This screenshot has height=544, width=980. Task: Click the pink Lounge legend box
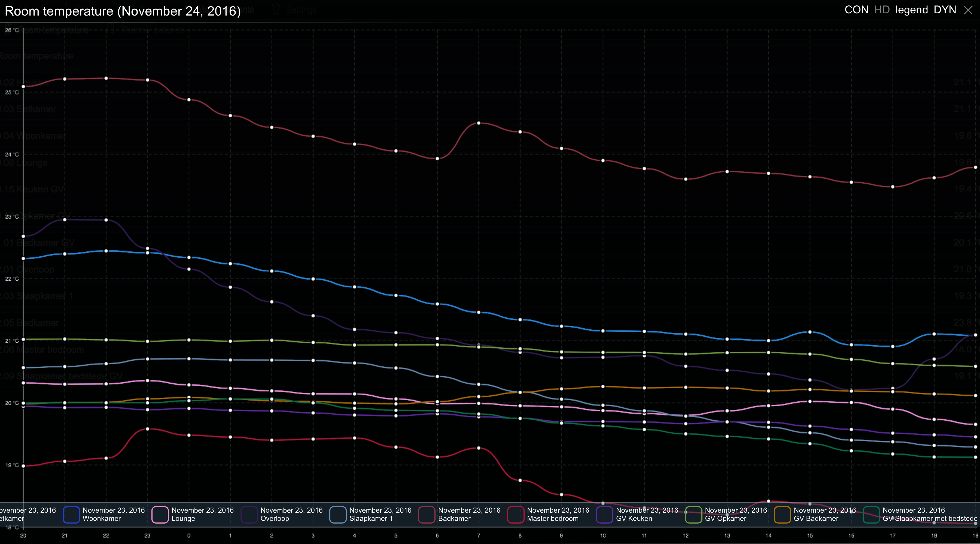pos(160,515)
